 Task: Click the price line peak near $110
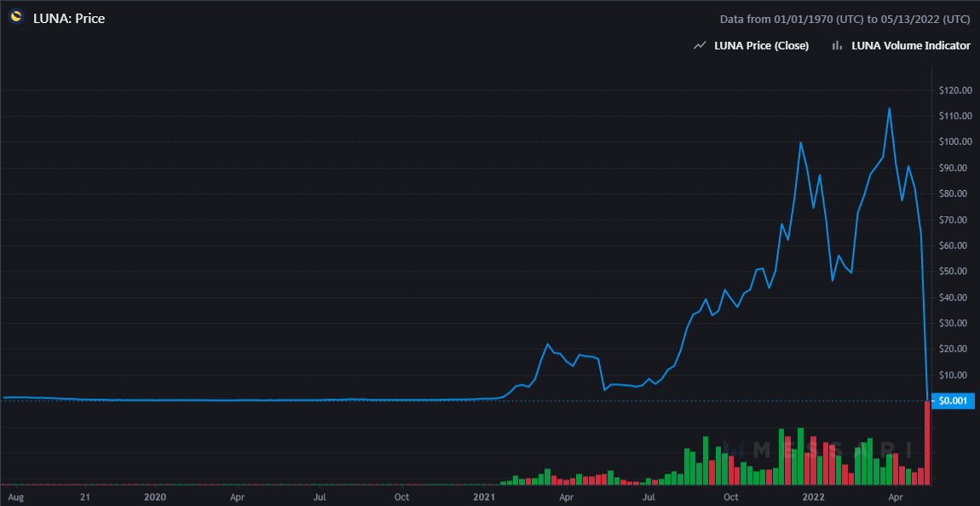(x=889, y=108)
